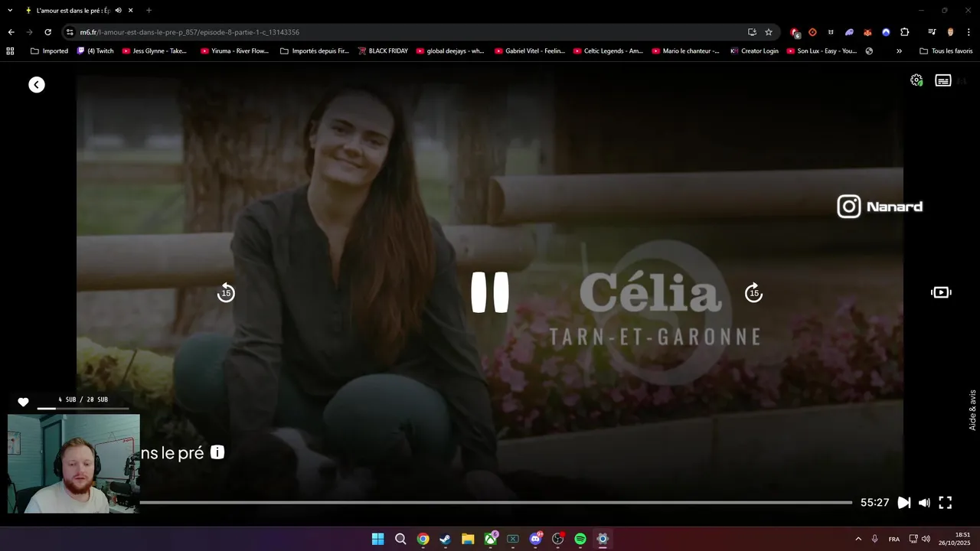Switch to Chrome in the taskbar
Screen dimensions: 980x551
(x=423, y=539)
